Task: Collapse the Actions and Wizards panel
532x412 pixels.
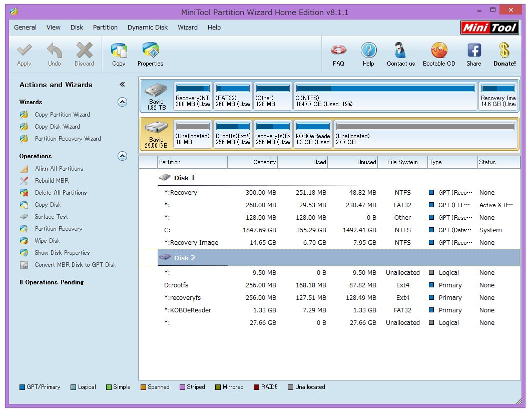Action: coord(123,85)
